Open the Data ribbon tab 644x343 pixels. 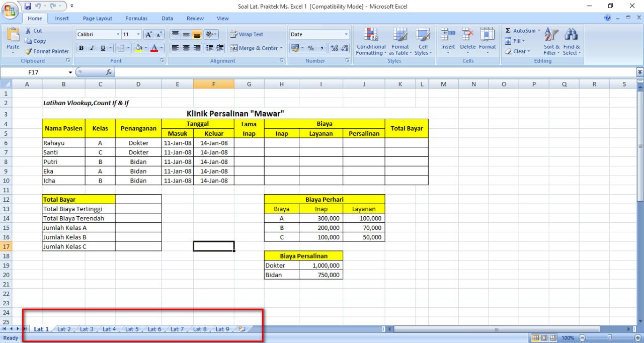tap(167, 19)
